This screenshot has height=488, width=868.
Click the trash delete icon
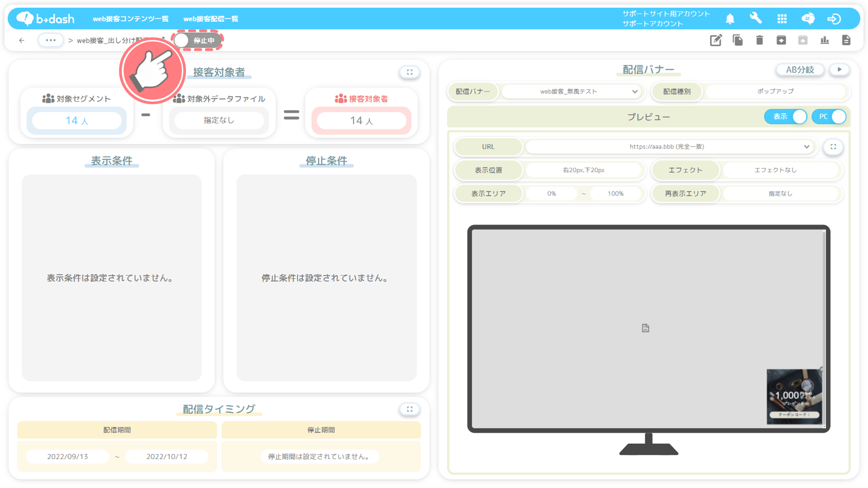point(759,40)
